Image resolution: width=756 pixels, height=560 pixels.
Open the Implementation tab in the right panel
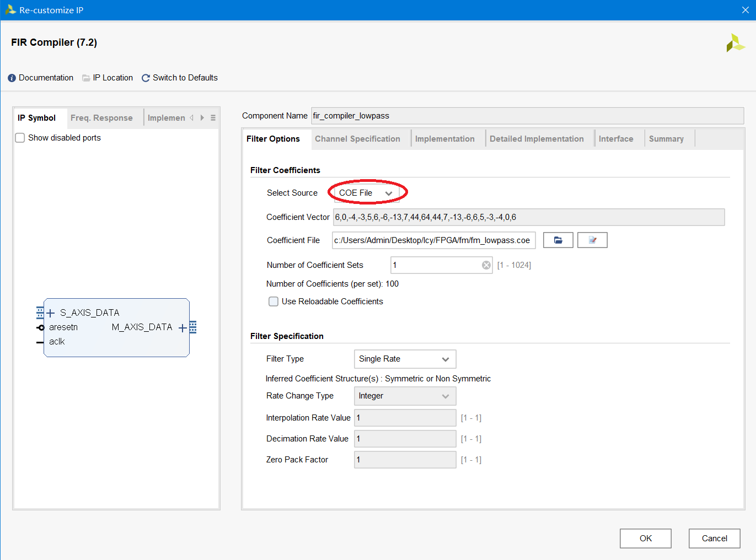tap(444, 139)
